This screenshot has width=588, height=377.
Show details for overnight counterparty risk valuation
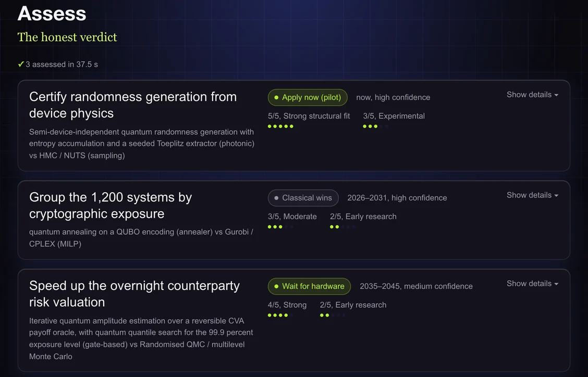(533, 284)
